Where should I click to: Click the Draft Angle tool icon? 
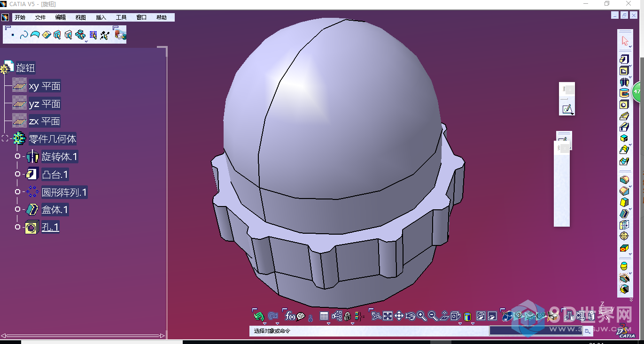point(624,202)
